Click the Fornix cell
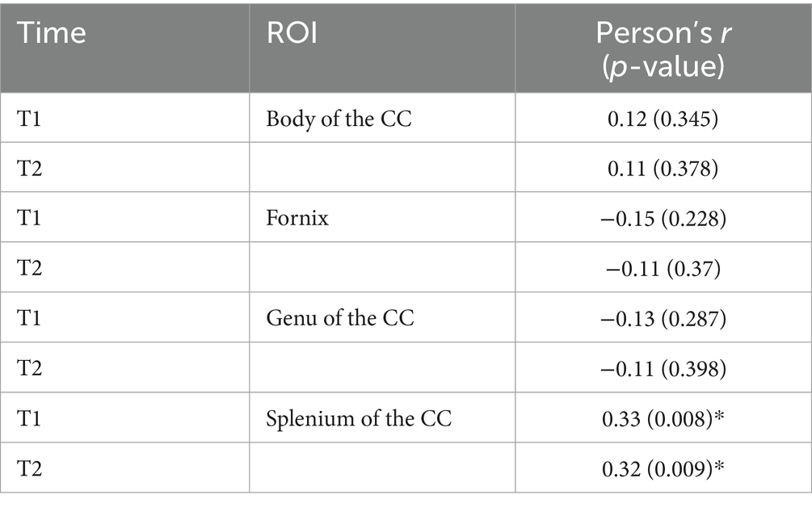The height and width of the screenshot is (507, 812). (x=297, y=218)
